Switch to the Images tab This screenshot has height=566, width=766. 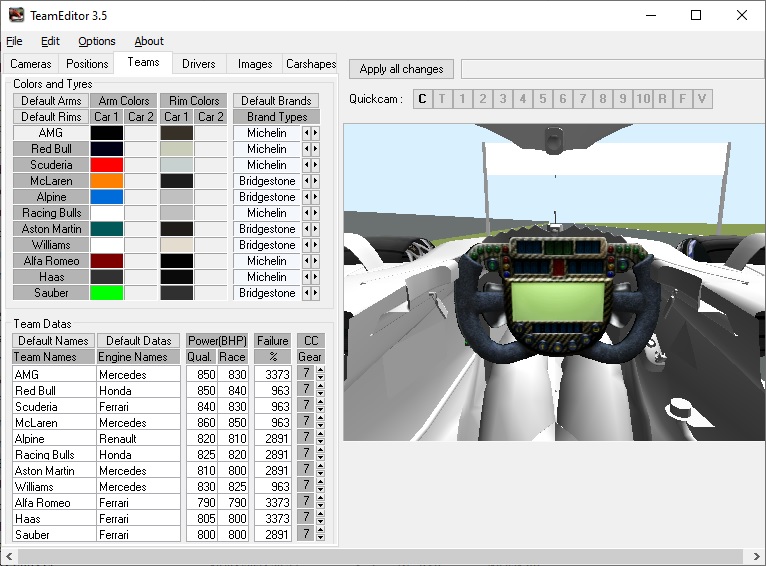point(255,64)
